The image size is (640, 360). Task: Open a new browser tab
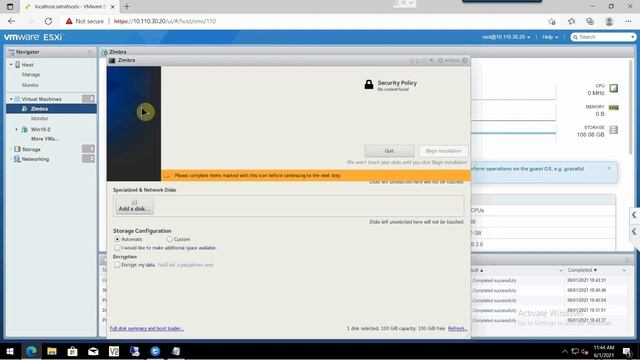click(x=127, y=7)
